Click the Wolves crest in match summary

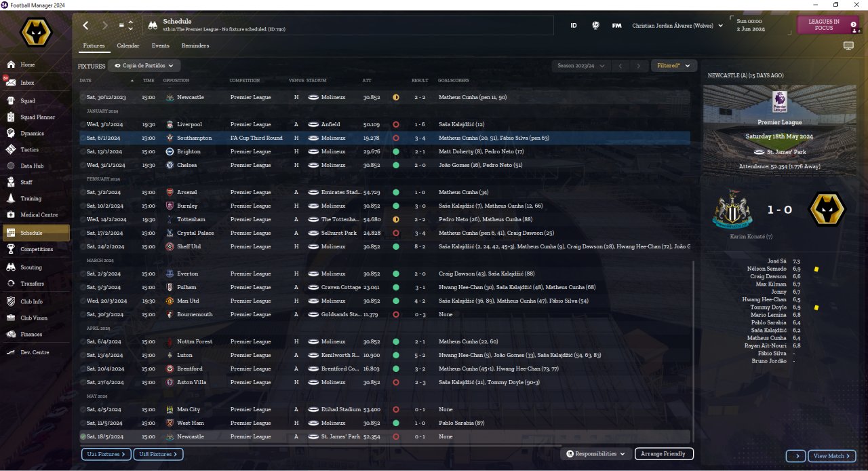[828, 209]
